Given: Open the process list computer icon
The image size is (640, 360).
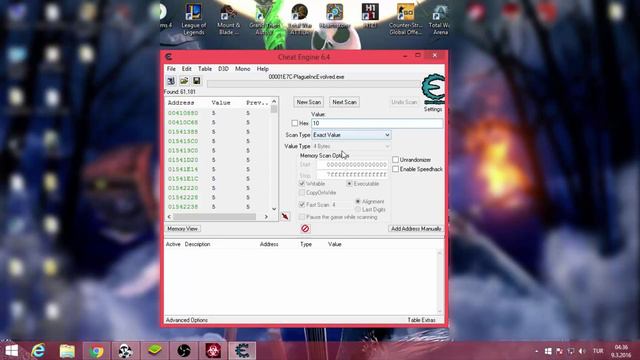Looking at the screenshot, I should pyautogui.click(x=171, y=81).
